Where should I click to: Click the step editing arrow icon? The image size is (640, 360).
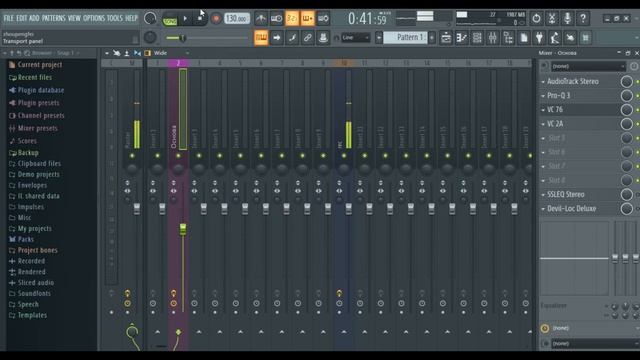276,38
